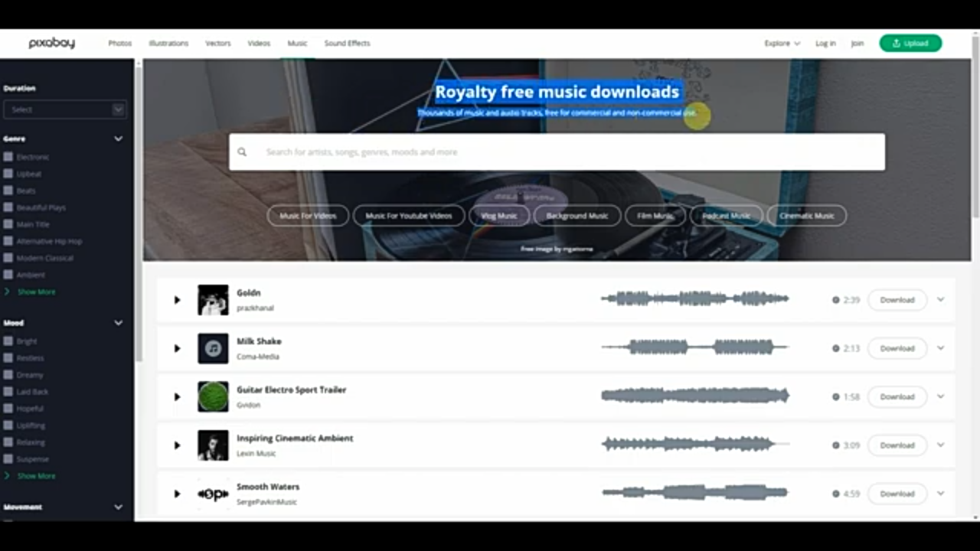The width and height of the screenshot is (980, 551).
Task: Open Guitar Electro Sport Trailer green thumbnail
Action: (213, 396)
